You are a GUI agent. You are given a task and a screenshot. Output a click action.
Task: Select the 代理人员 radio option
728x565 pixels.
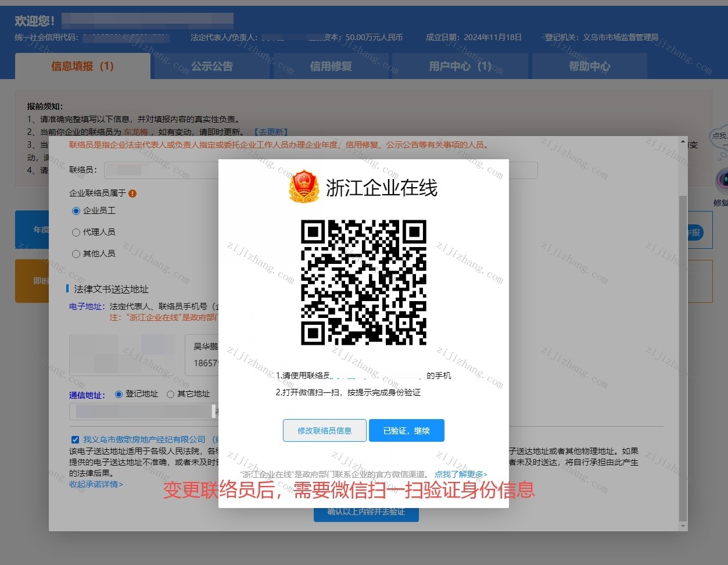point(76,233)
